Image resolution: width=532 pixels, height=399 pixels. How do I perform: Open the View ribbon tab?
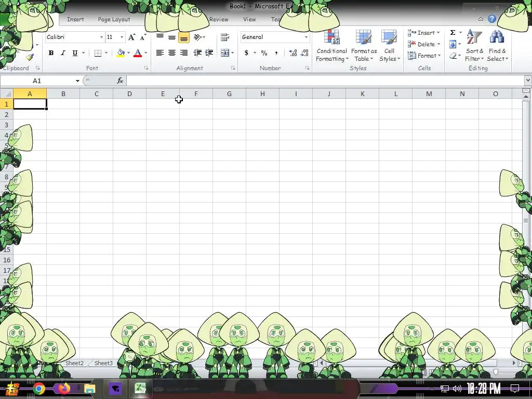click(249, 19)
